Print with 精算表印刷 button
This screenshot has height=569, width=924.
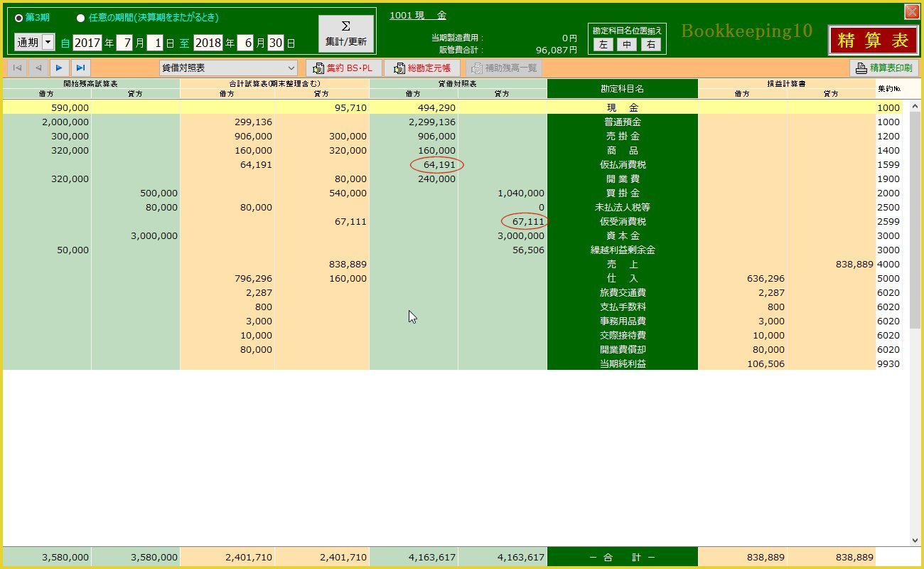pyautogui.click(x=884, y=68)
